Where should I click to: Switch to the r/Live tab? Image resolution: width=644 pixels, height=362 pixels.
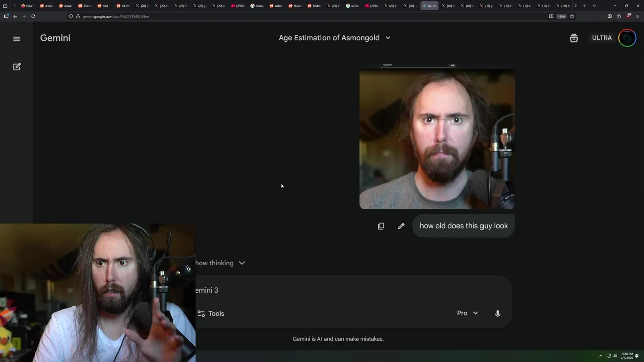tap(122, 6)
